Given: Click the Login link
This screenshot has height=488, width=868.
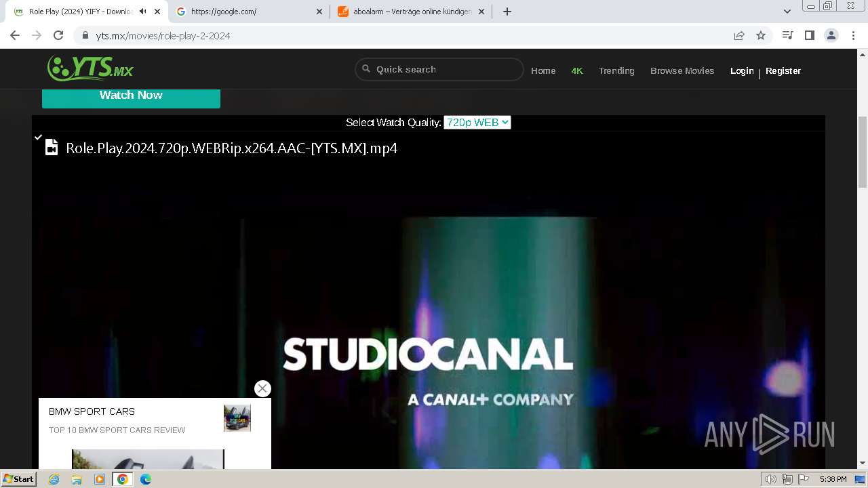Looking at the screenshot, I should 742,70.
